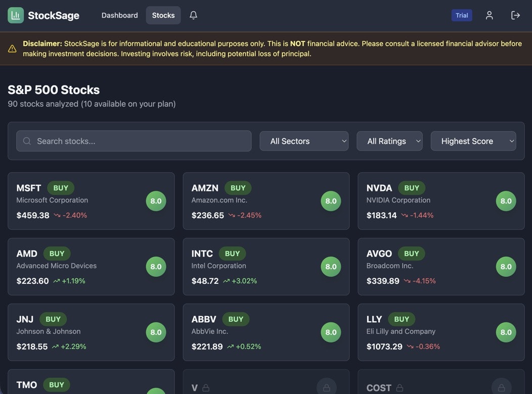
Task: Click the '90 stocks analyzed' subtitle
Action: tap(92, 104)
